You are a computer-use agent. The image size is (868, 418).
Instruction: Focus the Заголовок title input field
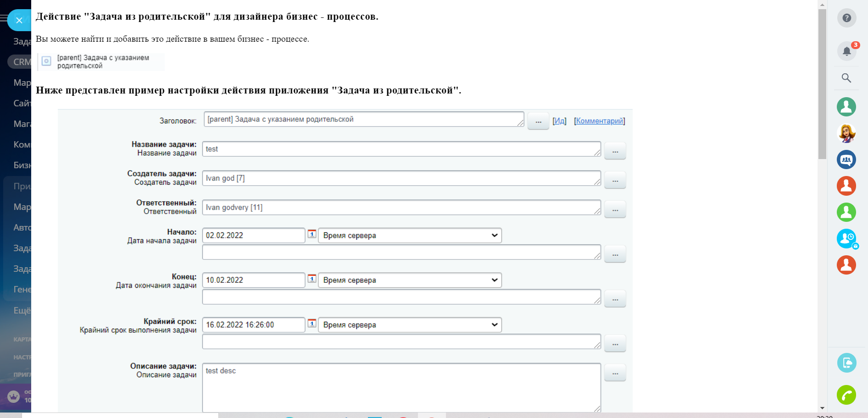pyautogui.click(x=364, y=119)
